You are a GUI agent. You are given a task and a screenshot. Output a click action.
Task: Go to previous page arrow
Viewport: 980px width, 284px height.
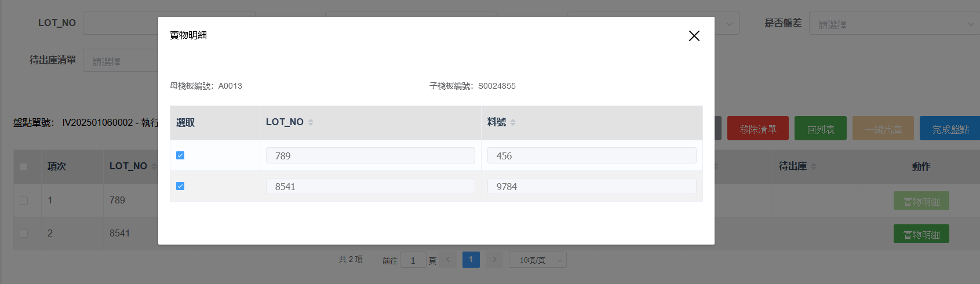click(x=448, y=260)
